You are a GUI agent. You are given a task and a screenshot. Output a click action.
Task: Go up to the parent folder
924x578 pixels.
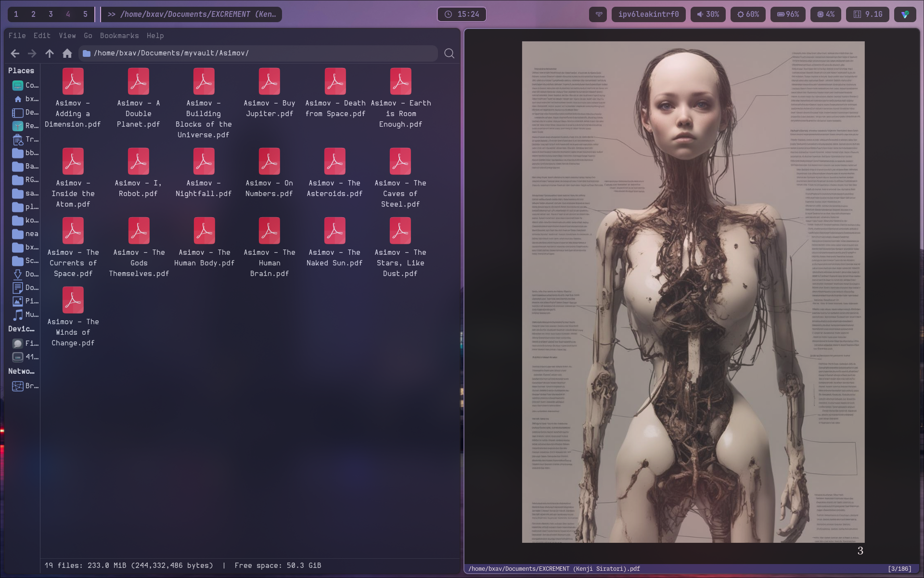[x=50, y=53]
